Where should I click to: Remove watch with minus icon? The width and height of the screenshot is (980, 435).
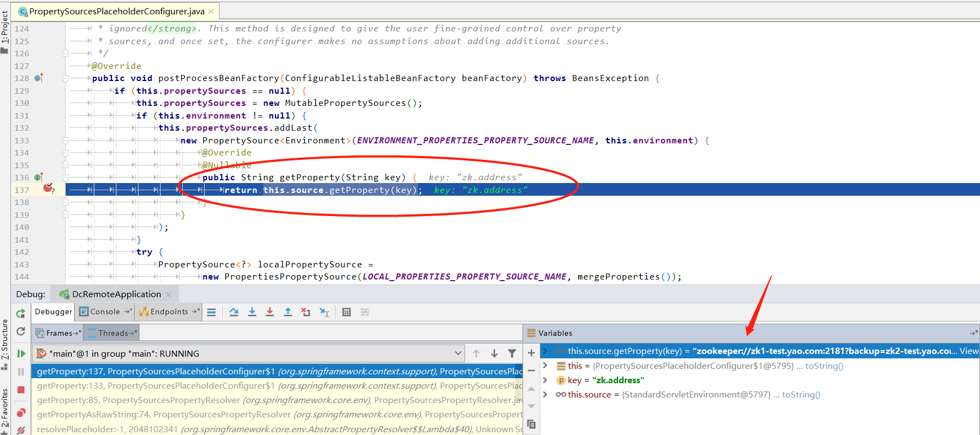point(531,370)
